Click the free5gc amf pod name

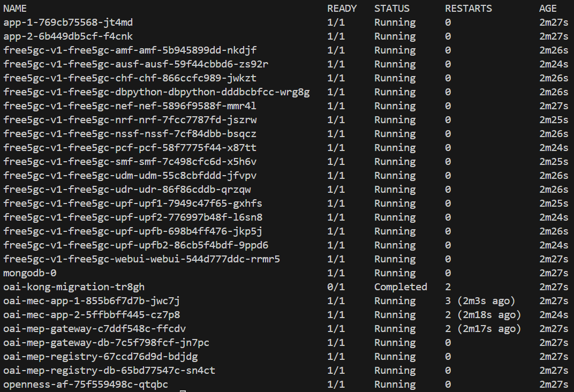point(130,50)
